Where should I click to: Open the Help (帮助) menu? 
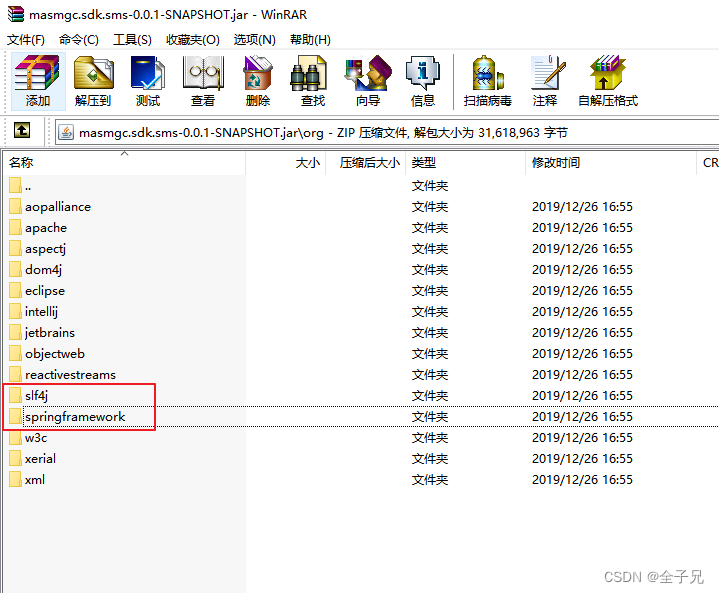(x=310, y=40)
